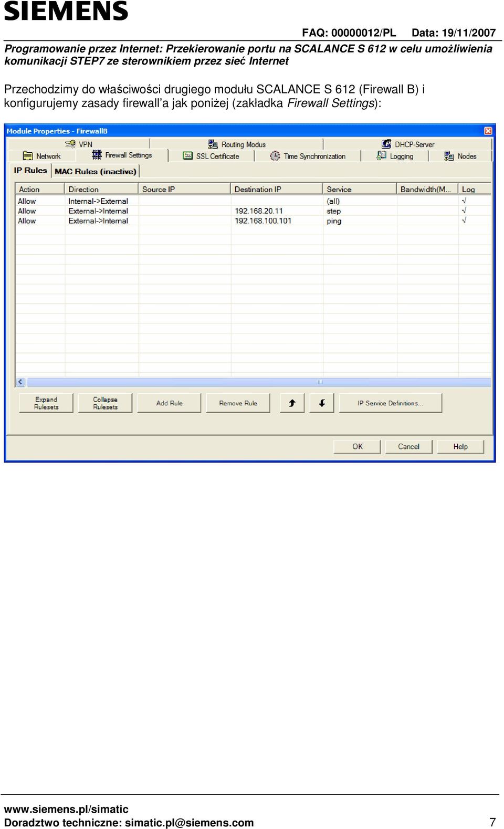The width and height of the screenshot is (504, 829).
Task: Click Allow in the Internal->External row
Action: [27, 201]
